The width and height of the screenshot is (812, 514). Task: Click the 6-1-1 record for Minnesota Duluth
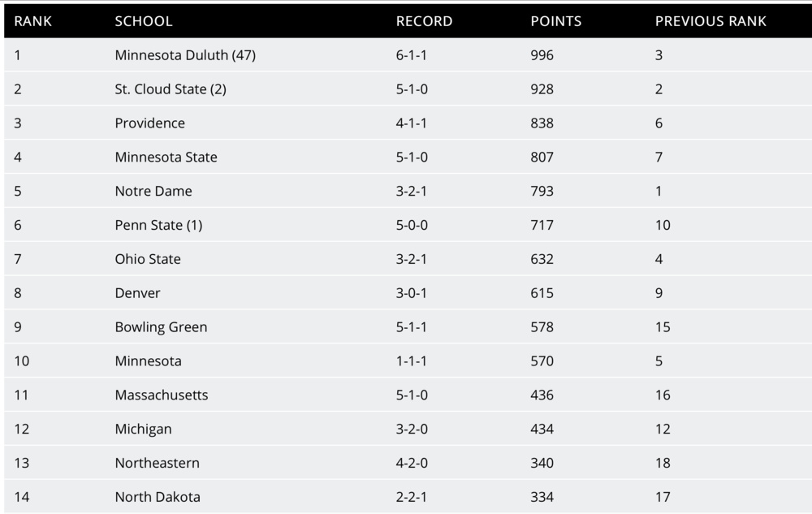click(412, 55)
